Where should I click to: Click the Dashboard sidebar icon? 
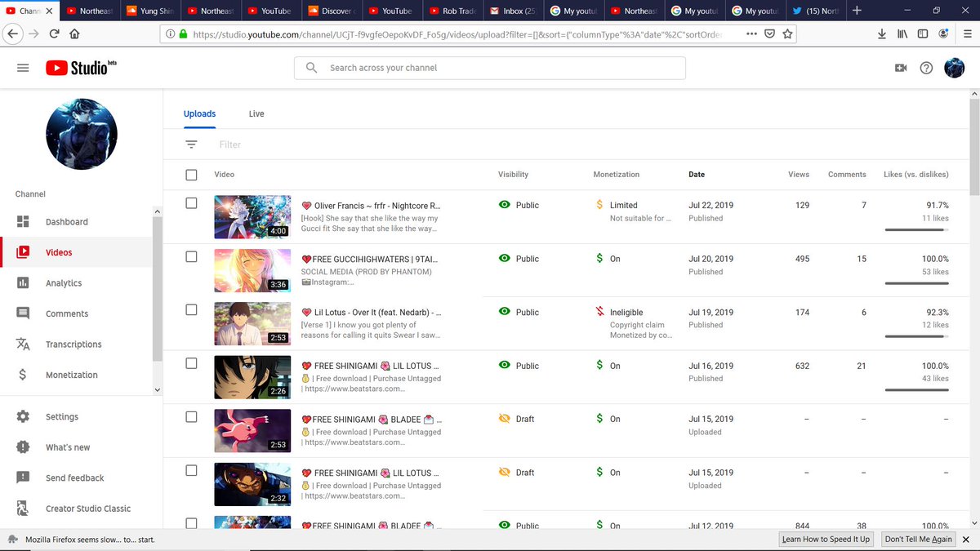[23, 222]
